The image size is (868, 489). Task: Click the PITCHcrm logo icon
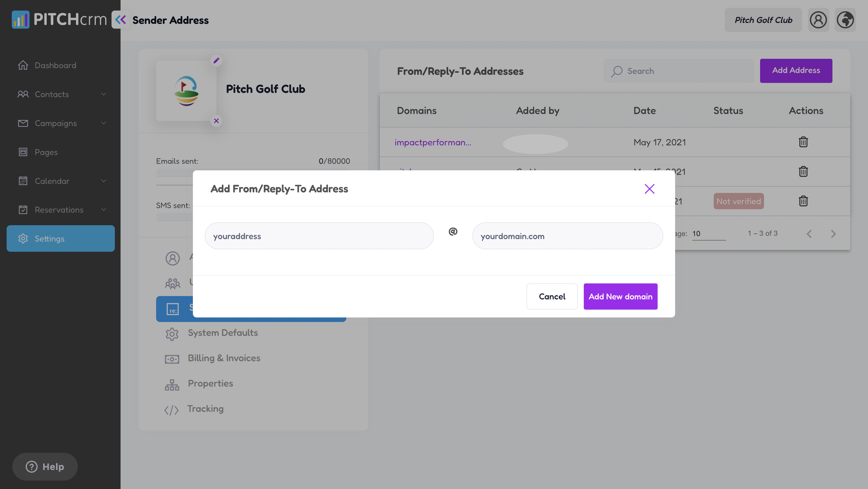pyautogui.click(x=20, y=20)
